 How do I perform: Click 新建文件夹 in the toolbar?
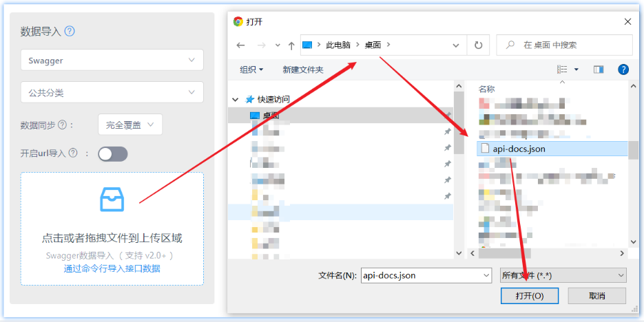point(302,69)
